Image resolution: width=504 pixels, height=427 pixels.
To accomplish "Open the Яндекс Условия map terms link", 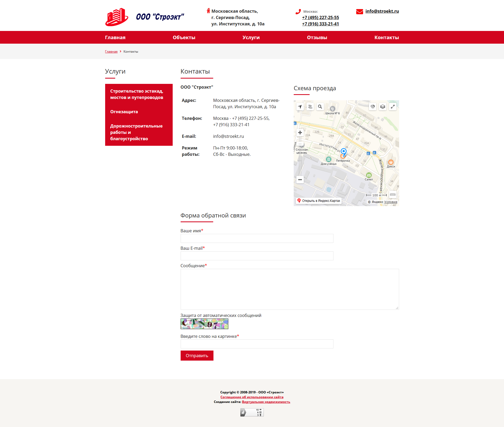I will coord(391,202).
